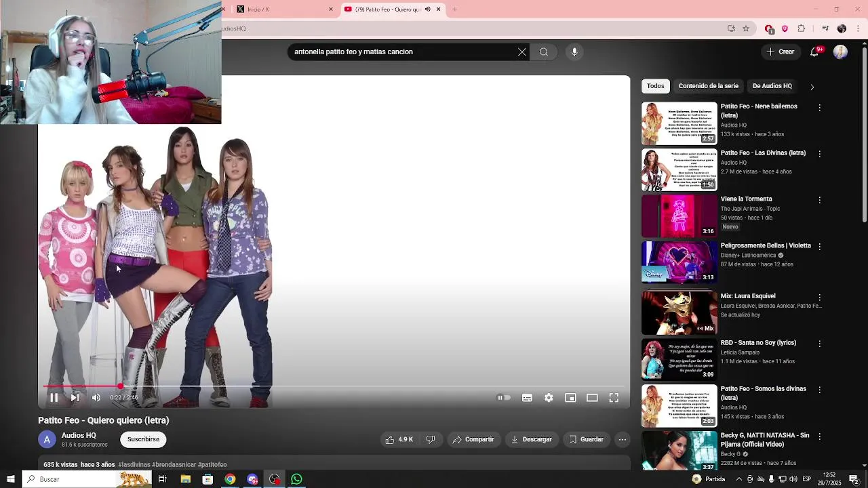The image size is (868, 488).
Task: Open Google Chrome from taskbar
Action: [x=230, y=479]
